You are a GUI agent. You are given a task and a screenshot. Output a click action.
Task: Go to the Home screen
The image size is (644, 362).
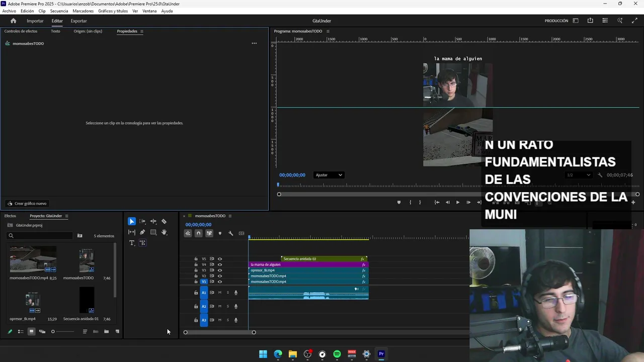pyautogui.click(x=13, y=21)
